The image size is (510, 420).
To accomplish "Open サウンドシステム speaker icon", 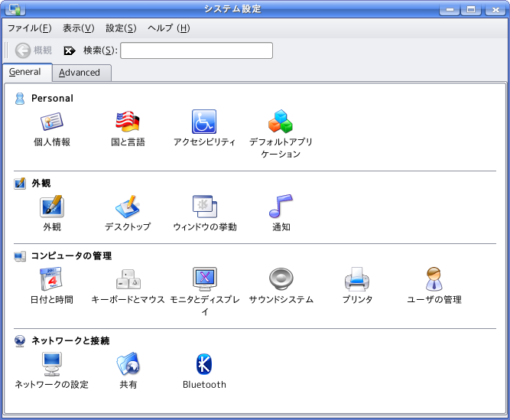I will click(281, 278).
